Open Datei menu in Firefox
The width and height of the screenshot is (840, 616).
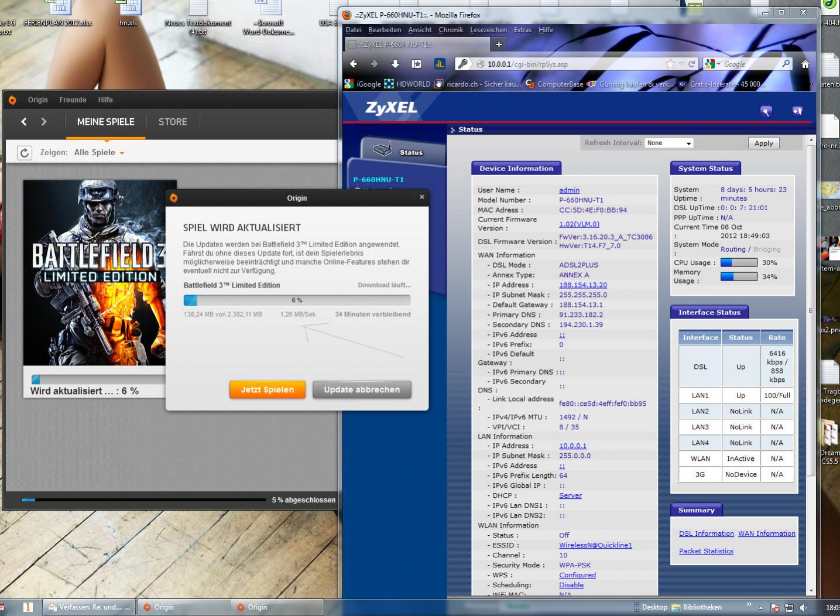(x=354, y=30)
